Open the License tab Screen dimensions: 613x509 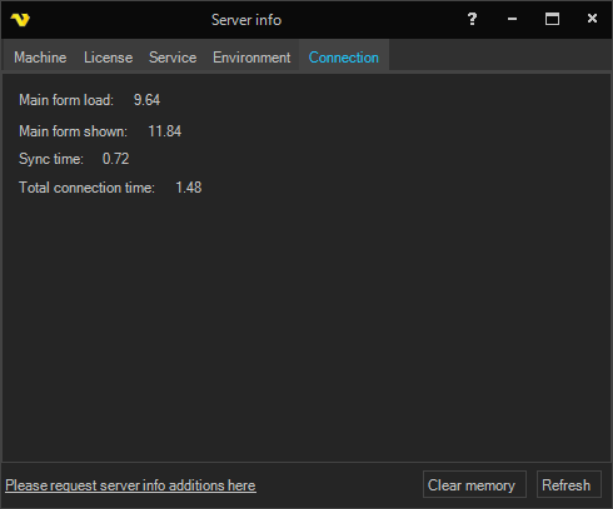108,57
